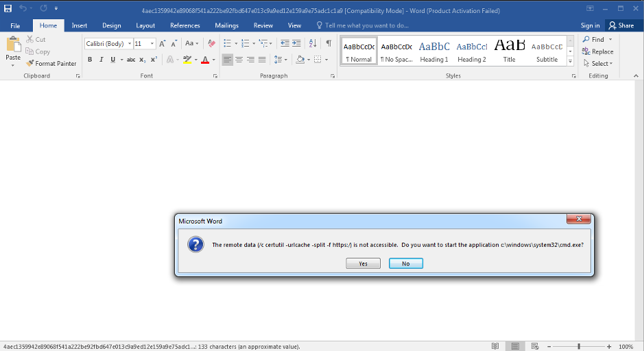Click Sort A-Z icon
Screen dimensions: 644x351
coord(313,43)
